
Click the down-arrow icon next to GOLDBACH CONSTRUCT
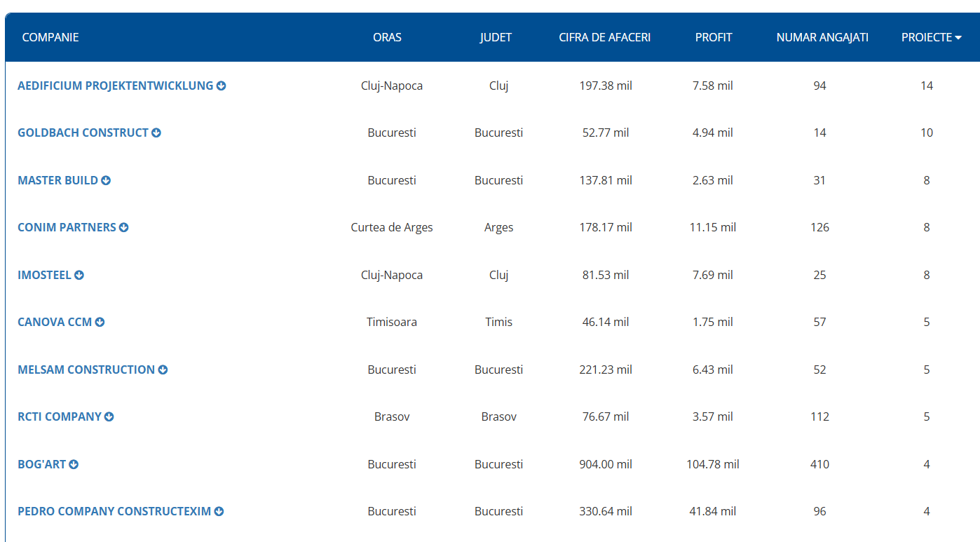point(156,133)
